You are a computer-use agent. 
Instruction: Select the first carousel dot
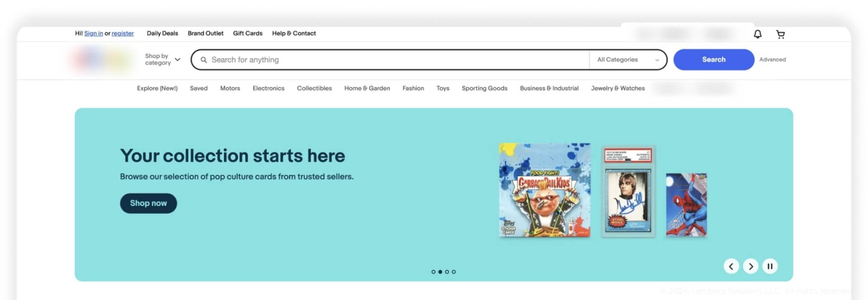pos(434,272)
